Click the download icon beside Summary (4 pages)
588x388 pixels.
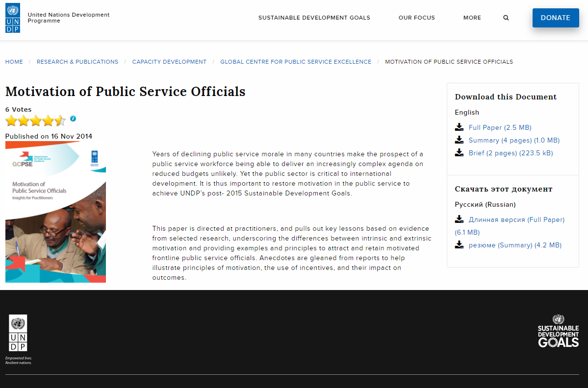(x=459, y=140)
